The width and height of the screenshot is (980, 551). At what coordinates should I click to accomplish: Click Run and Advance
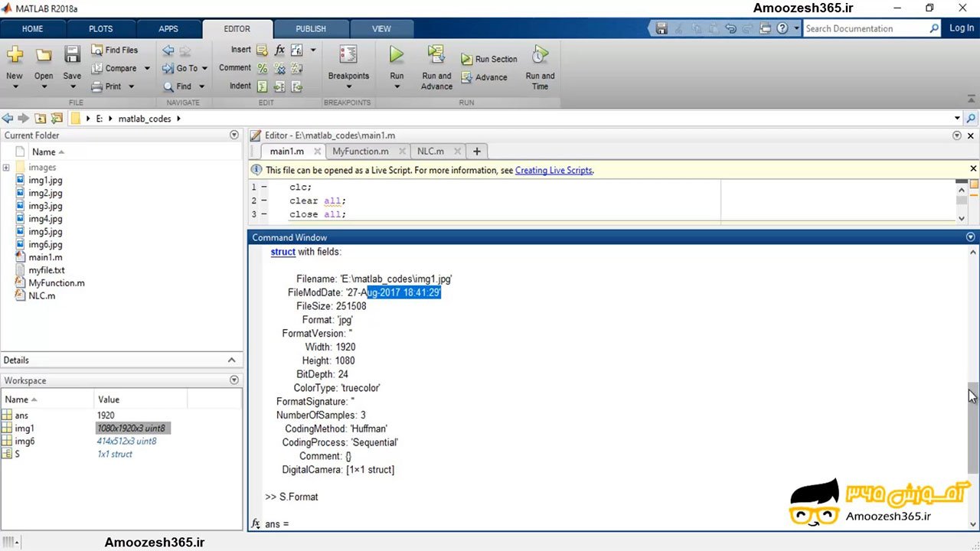(x=436, y=67)
